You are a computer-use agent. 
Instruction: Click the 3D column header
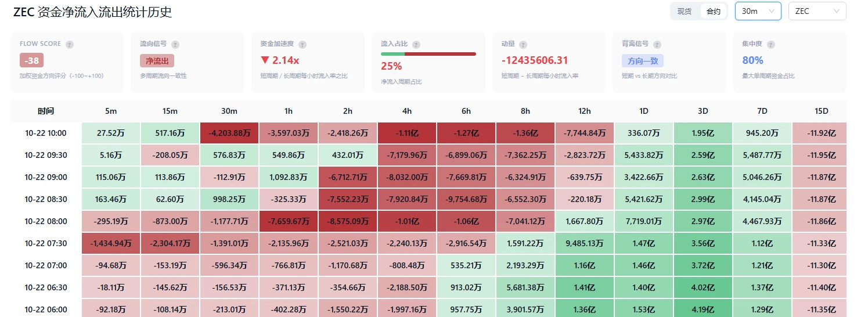pos(703,111)
